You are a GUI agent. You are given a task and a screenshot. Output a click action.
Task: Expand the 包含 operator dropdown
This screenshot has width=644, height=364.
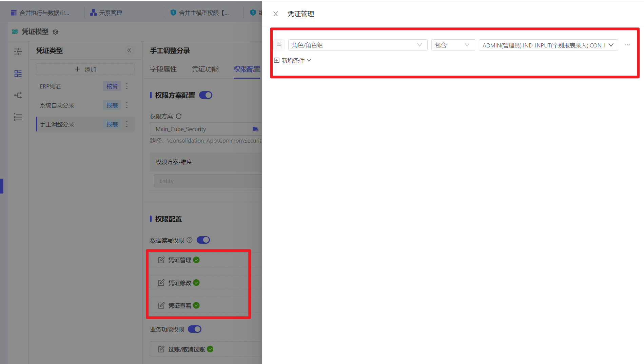tap(452, 45)
